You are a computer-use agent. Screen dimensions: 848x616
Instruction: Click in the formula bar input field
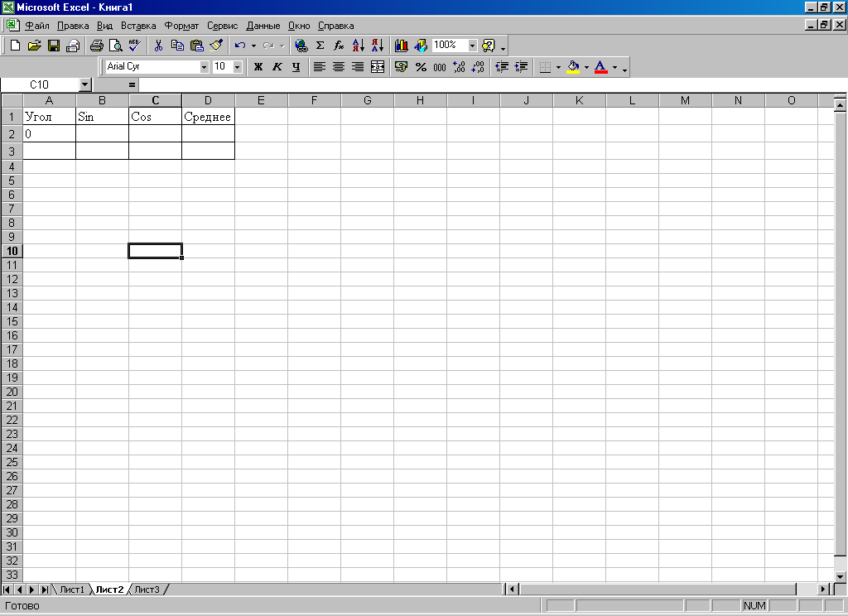(x=492, y=85)
